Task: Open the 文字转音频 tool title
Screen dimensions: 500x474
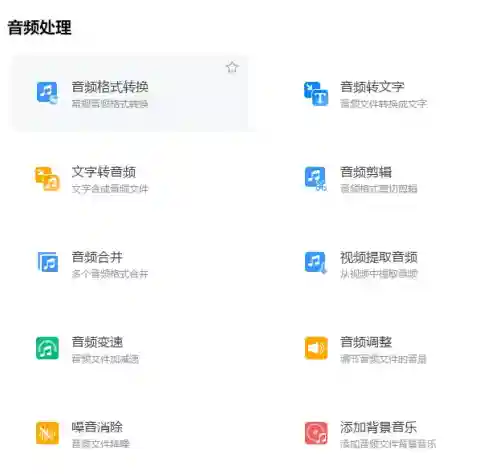Action: [104, 172]
